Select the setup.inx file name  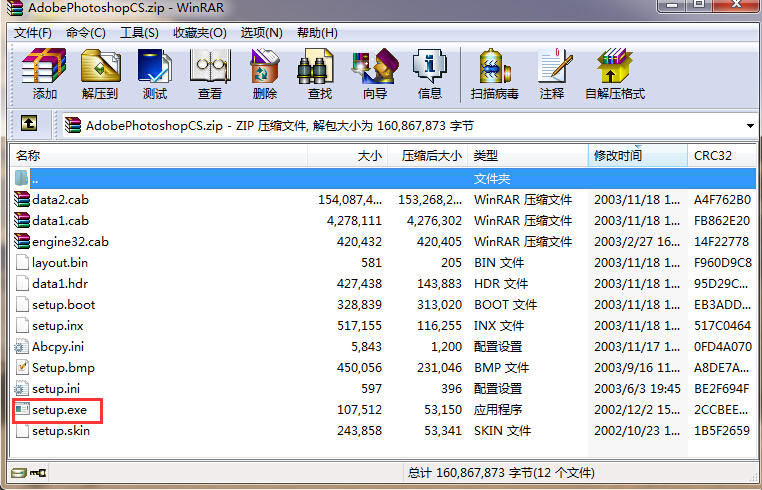(57, 326)
